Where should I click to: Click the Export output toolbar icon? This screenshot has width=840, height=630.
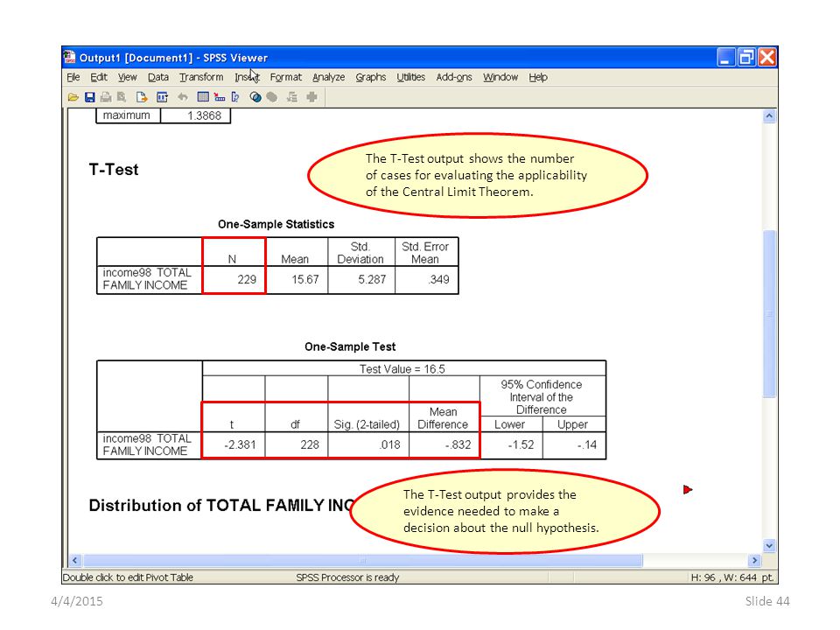pyautogui.click(x=142, y=97)
